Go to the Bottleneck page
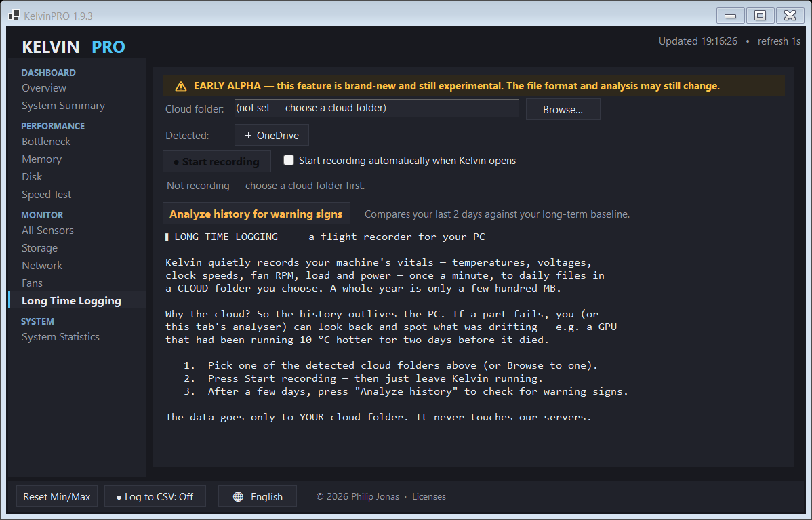Viewport: 812px width, 520px height. tap(46, 142)
